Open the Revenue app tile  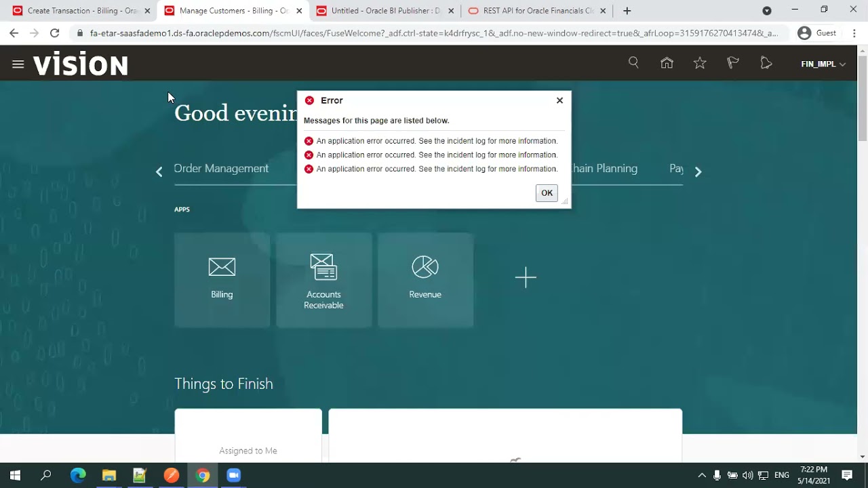point(425,280)
